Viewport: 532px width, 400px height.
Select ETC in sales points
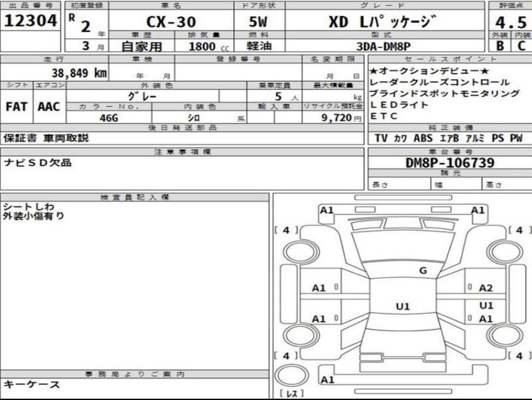tap(384, 117)
